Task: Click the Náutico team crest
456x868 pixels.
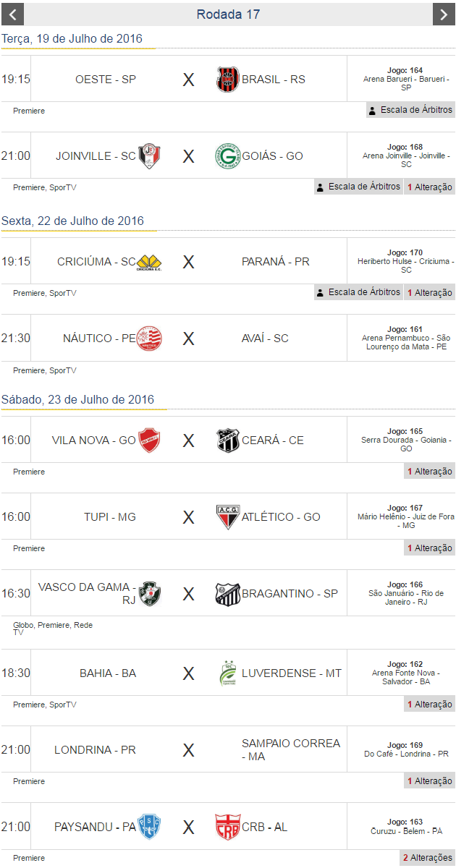Action: [x=149, y=339]
